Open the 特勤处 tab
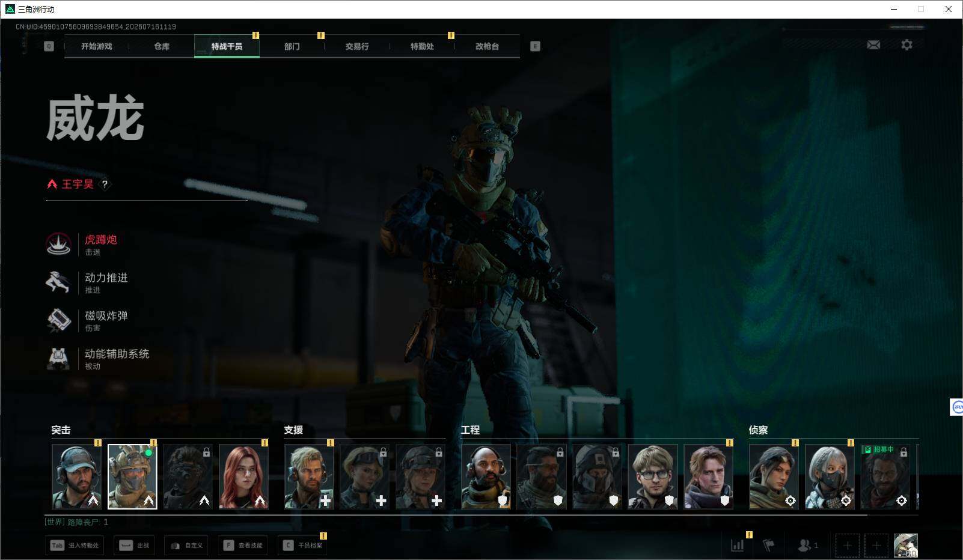The image size is (963, 560). [x=422, y=46]
